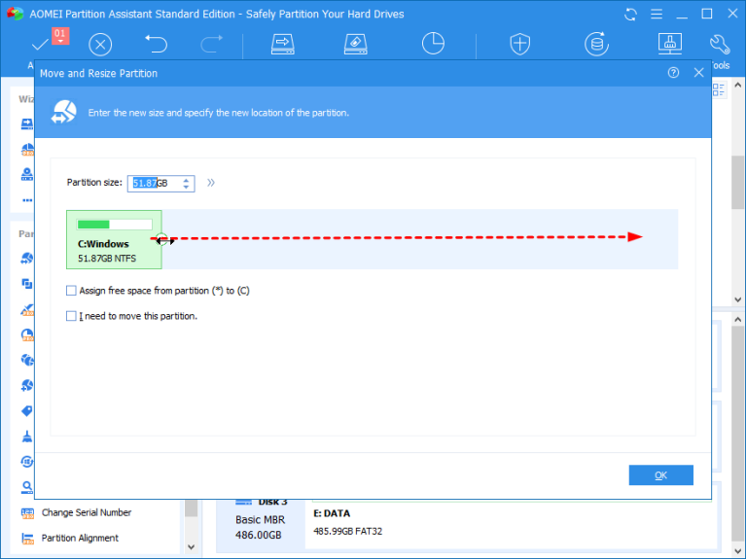Decrease partition size with the down spinner
Image resolution: width=747 pixels, height=560 pixels.
[x=187, y=187]
